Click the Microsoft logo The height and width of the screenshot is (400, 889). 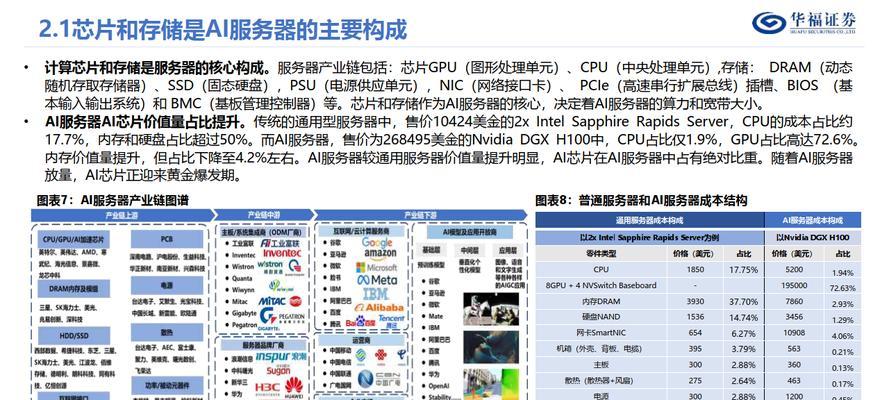[376, 267]
